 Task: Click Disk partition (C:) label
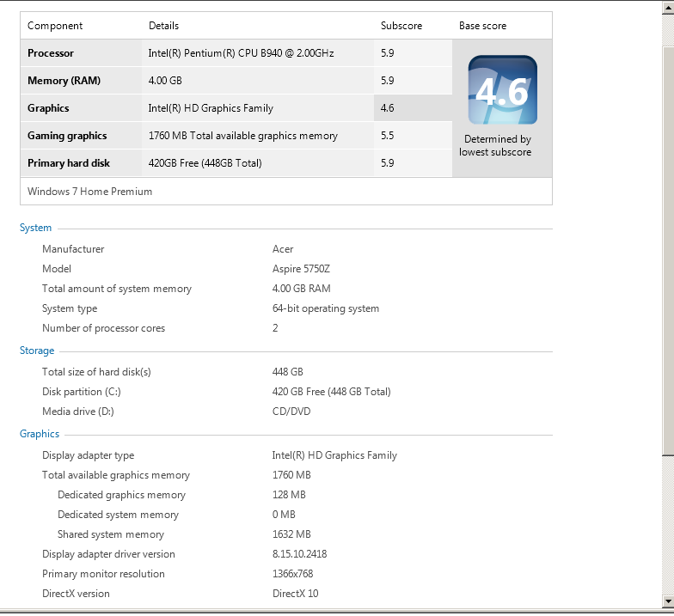(x=82, y=392)
